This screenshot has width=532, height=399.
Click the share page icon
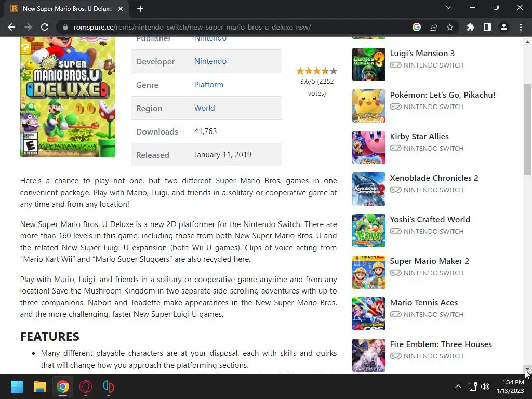433,27
